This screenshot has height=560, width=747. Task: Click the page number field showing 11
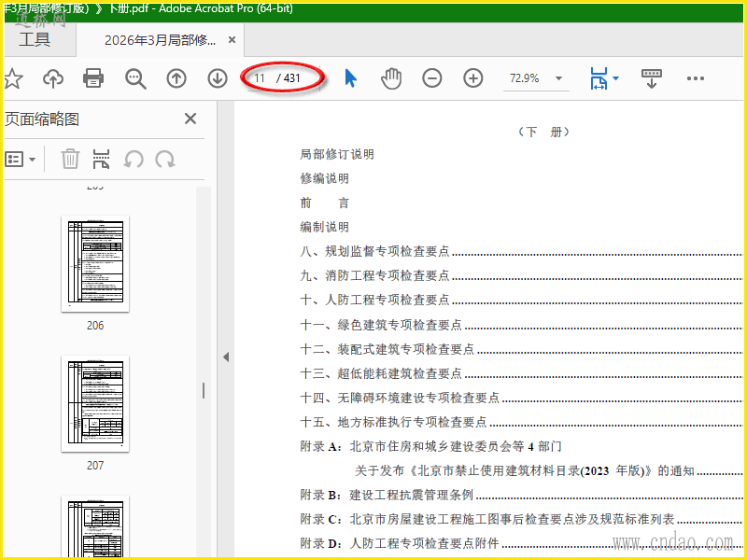261,77
